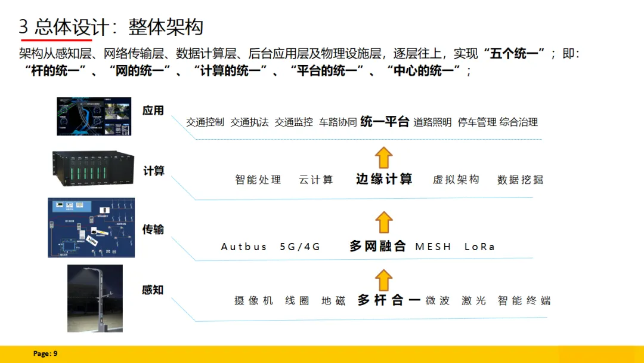
Task: Click the bold phrase "网的统一"
Action: click(x=140, y=70)
